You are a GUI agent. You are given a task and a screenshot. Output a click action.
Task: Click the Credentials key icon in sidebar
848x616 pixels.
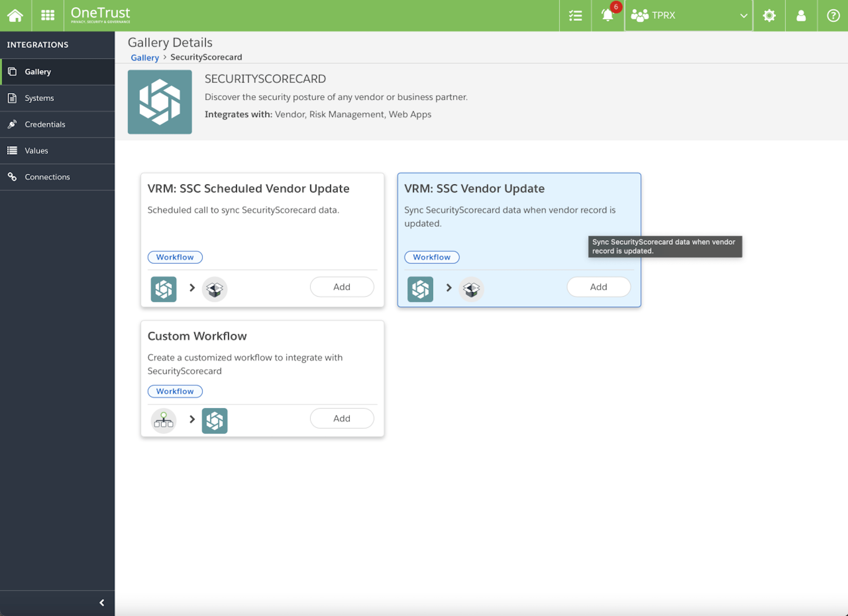tap(12, 125)
